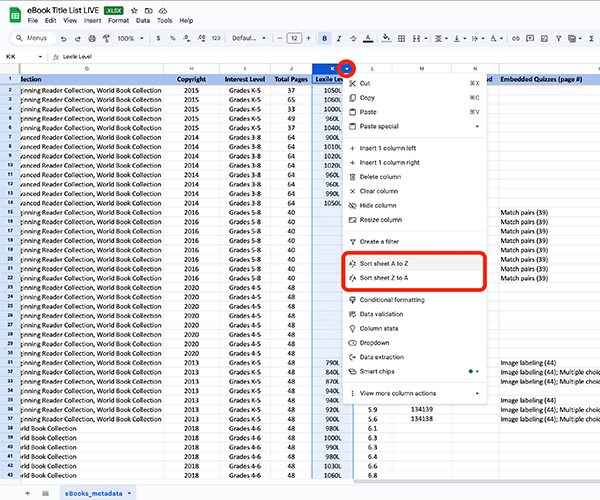
Task: Click the redo arrow in toolbar
Action: [78, 38]
